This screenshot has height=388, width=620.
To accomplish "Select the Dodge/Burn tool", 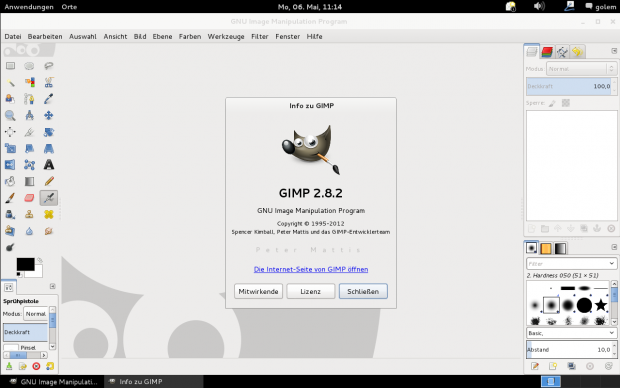I will click(x=10, y=248).
